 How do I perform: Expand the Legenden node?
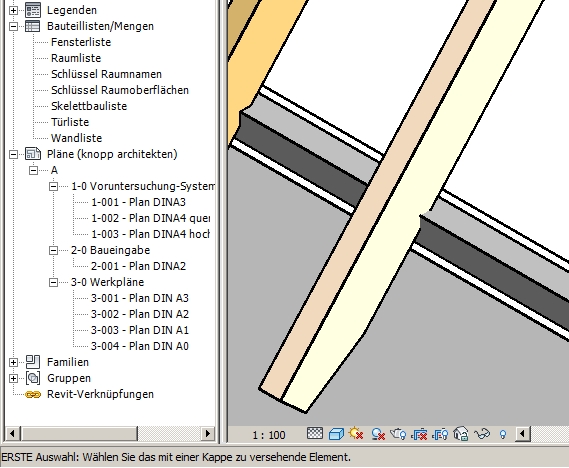[x=13, y=10]
